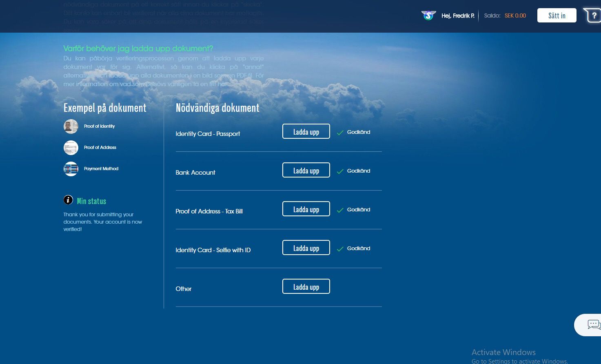Click the account verified status message

coord(103,222)
